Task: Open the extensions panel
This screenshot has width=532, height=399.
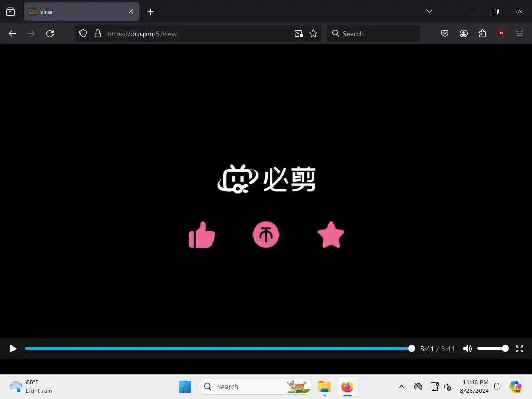Action: coord(482,34)
